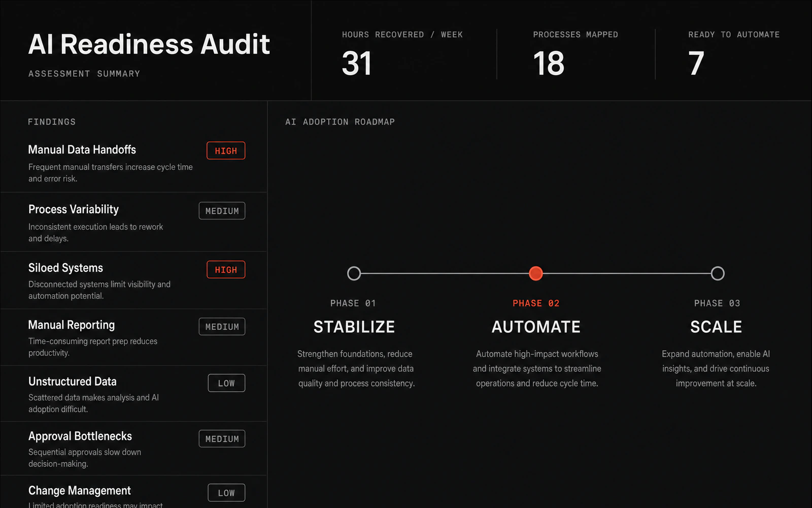812x508 pixels.
Task: Click the Processes Mapped value 18
Action: coord(549,63)
